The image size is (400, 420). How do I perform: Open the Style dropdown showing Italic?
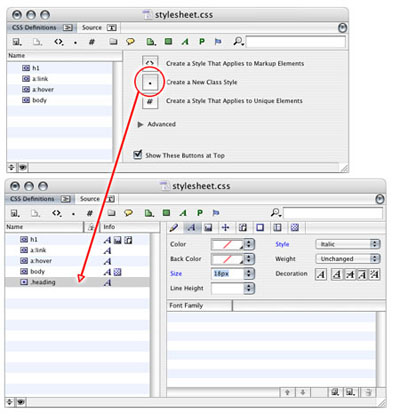click(348, 244)
